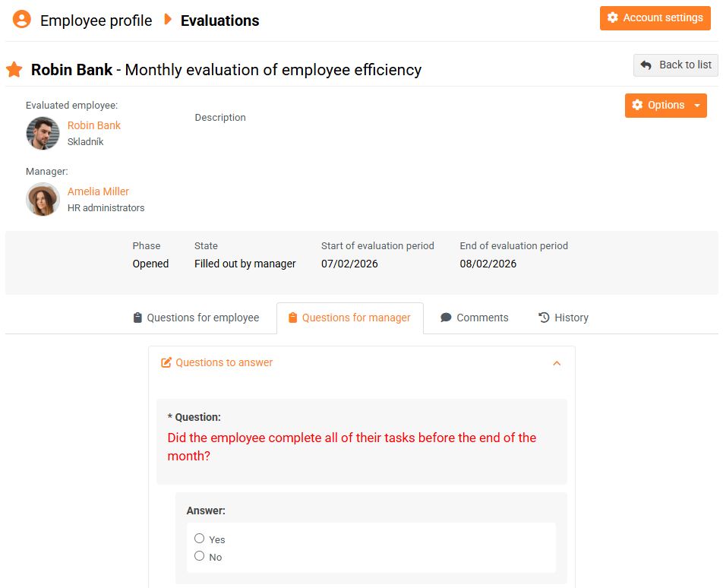The height and width of the screenshot is (588, 723).
Task: Click the back arrow icon
Action: [646, 65]
